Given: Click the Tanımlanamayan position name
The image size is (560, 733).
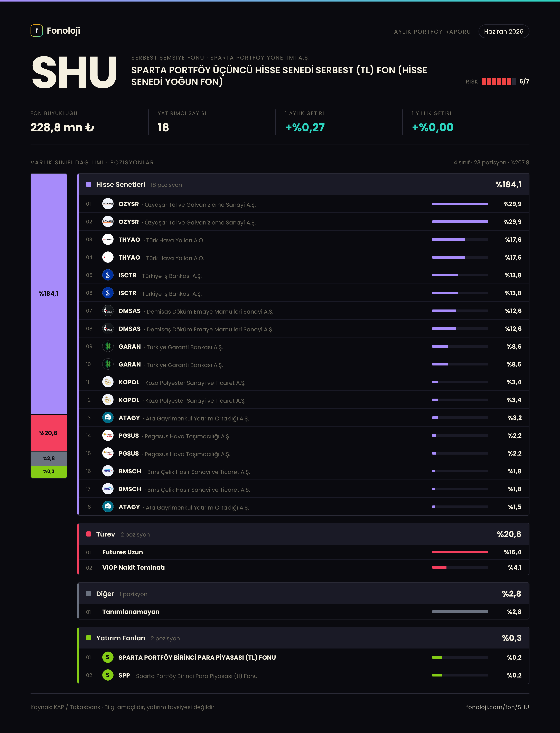Looking at the screenshot, I should (131, 612).
